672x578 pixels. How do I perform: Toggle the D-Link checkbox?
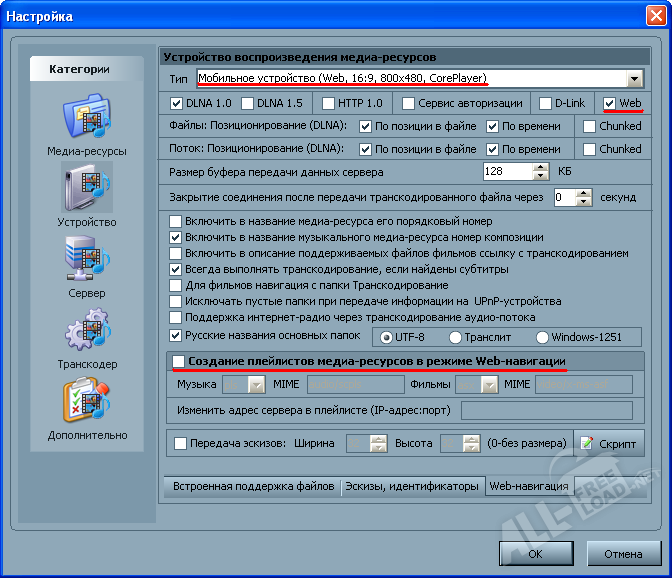546,103
